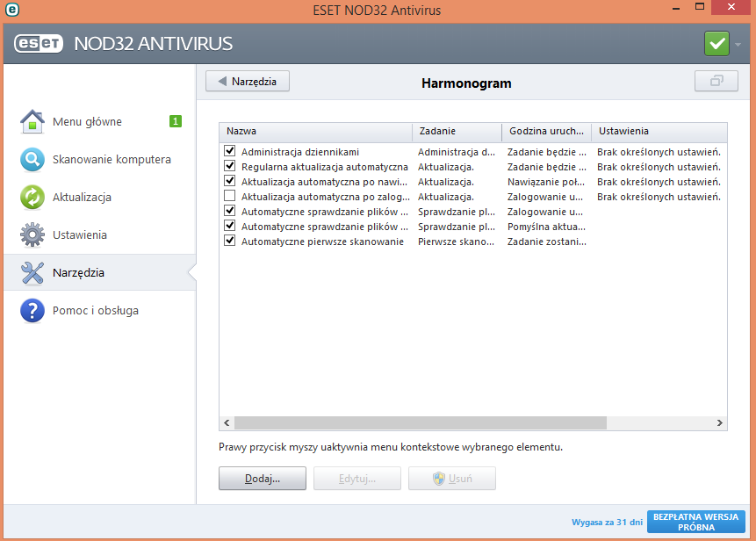Select the Automatyczne pierwsze skanowanie row name
Screen dimensions: 756x541
tap(322, 242)
